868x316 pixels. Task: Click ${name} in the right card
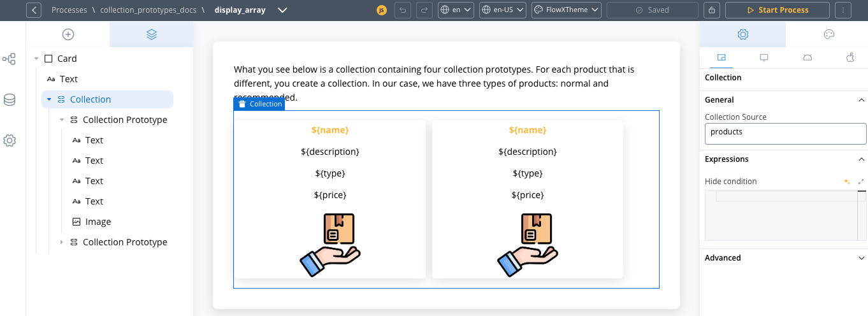point(528,130)
